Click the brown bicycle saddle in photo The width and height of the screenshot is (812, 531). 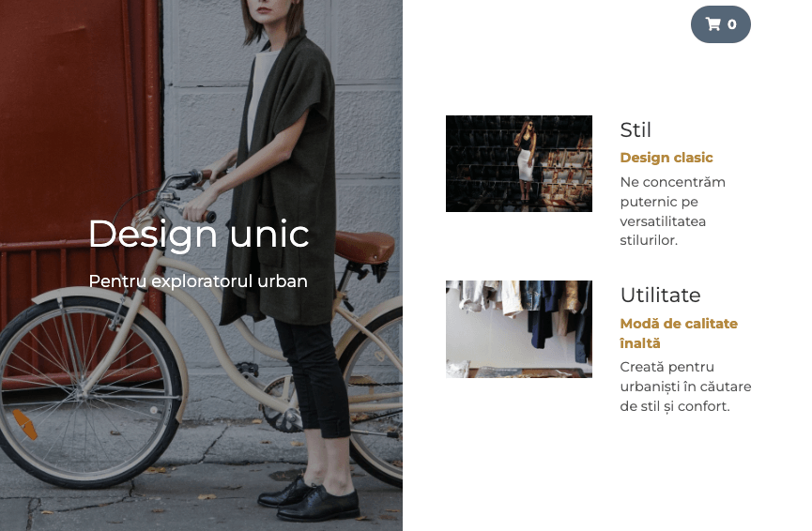[x=364, y=247]
